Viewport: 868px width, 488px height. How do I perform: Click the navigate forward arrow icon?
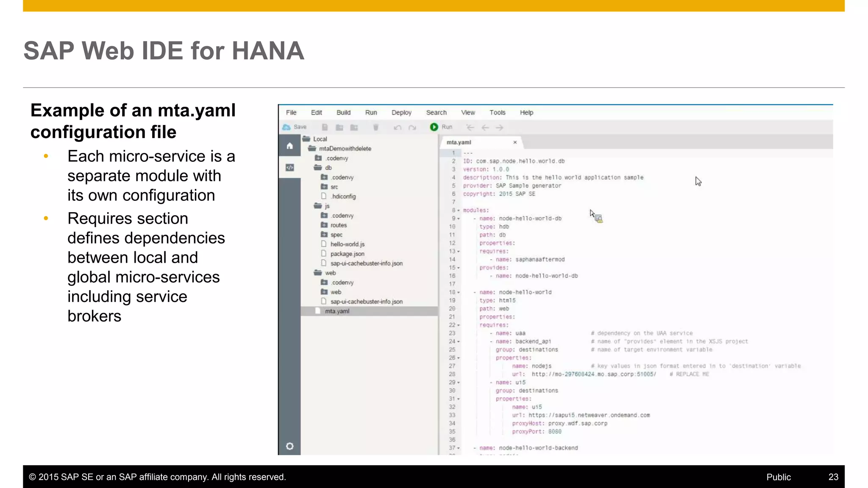point(500,128)
